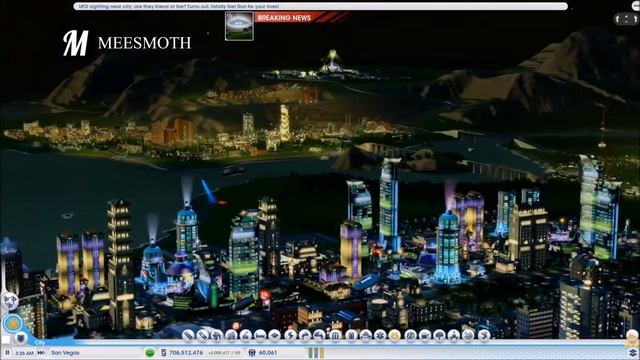
Task: Select the factory icon in toolbar
Action: 246,336
